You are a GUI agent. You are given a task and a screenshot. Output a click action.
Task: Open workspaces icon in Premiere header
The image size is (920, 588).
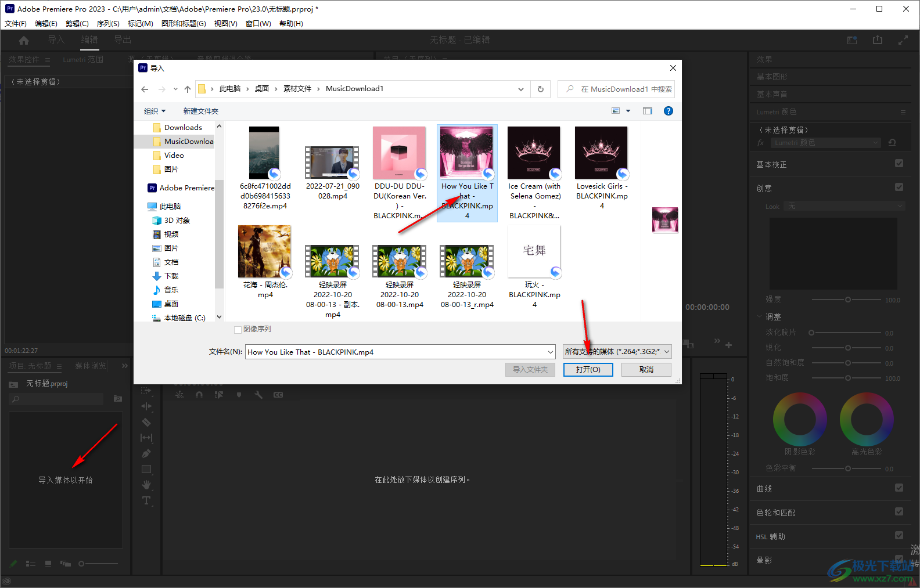852,40
